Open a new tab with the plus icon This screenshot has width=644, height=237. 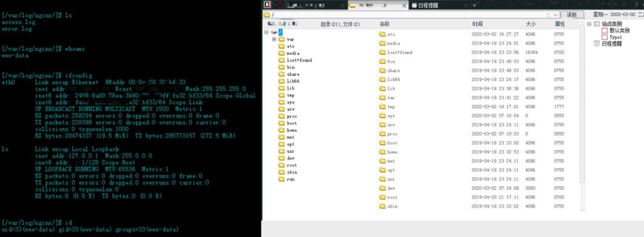(474, 5)
